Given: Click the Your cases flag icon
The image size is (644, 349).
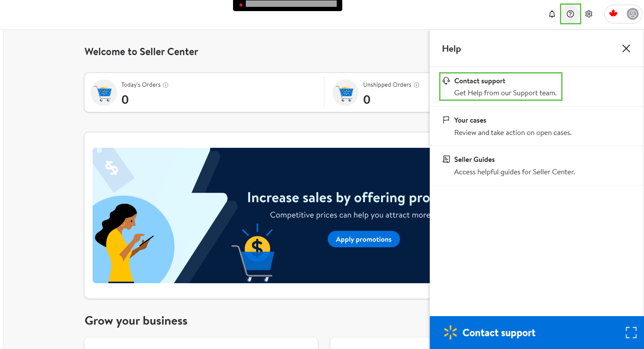Looking at the screenshot, I should (x=446, y=120).
